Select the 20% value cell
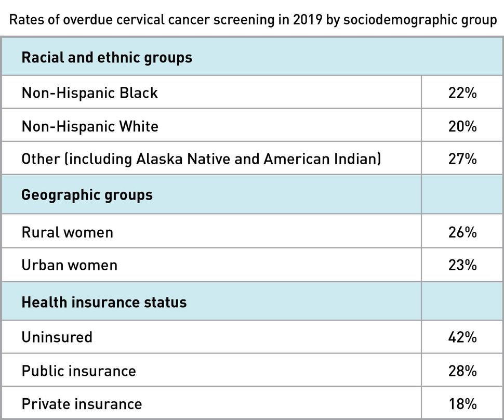 tap(462, 126)
